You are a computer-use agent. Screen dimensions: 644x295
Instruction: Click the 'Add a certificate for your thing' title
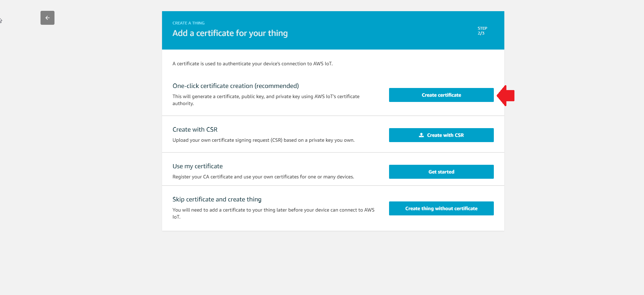(230, 33)
